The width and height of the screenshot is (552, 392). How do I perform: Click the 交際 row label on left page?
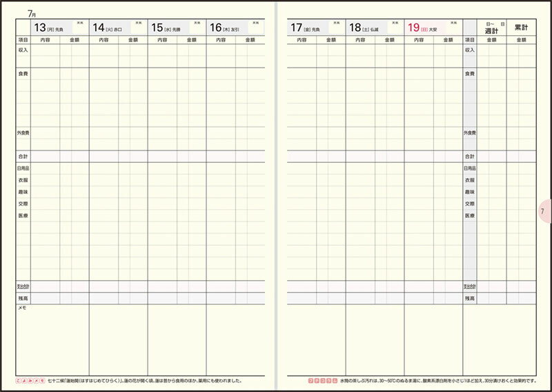pos(23,204)
